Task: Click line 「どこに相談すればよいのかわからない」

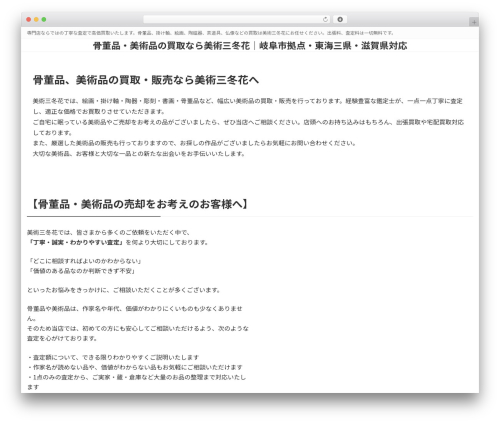Action: tap(85, 261)
